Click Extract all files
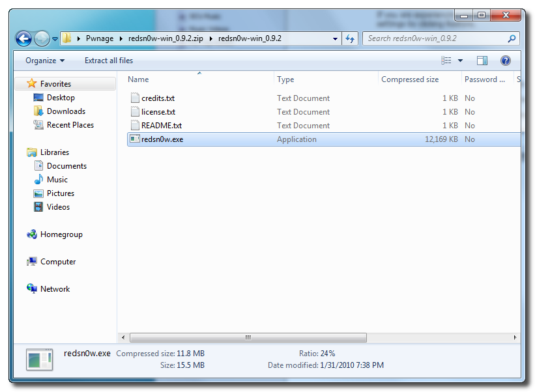This screenshot has height=392, width=535. click(x=109, y=61)
